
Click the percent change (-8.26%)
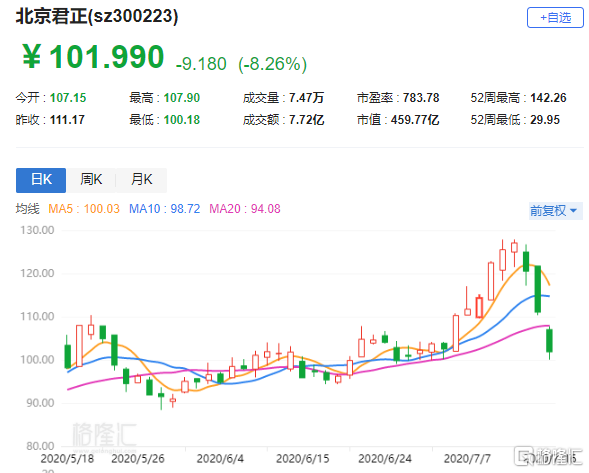click(272, 64)
